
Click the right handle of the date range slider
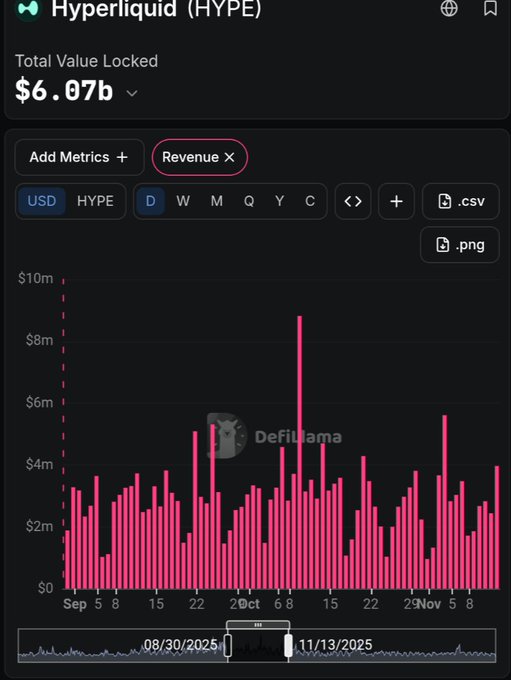tap(288, 646)
